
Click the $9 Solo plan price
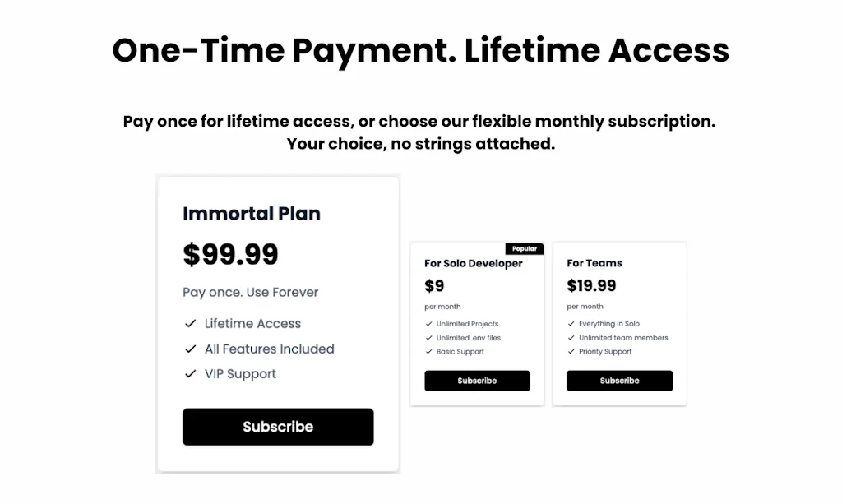click(434, 286)
